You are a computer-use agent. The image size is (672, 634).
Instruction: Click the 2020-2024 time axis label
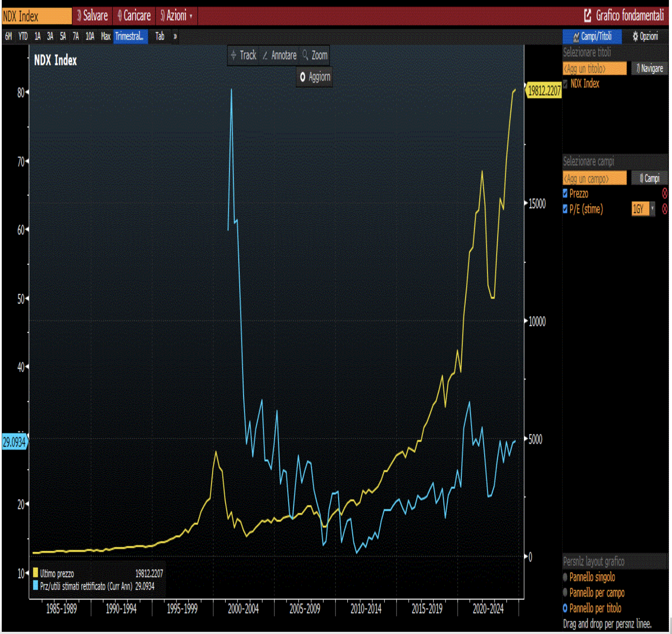(488, 609)
